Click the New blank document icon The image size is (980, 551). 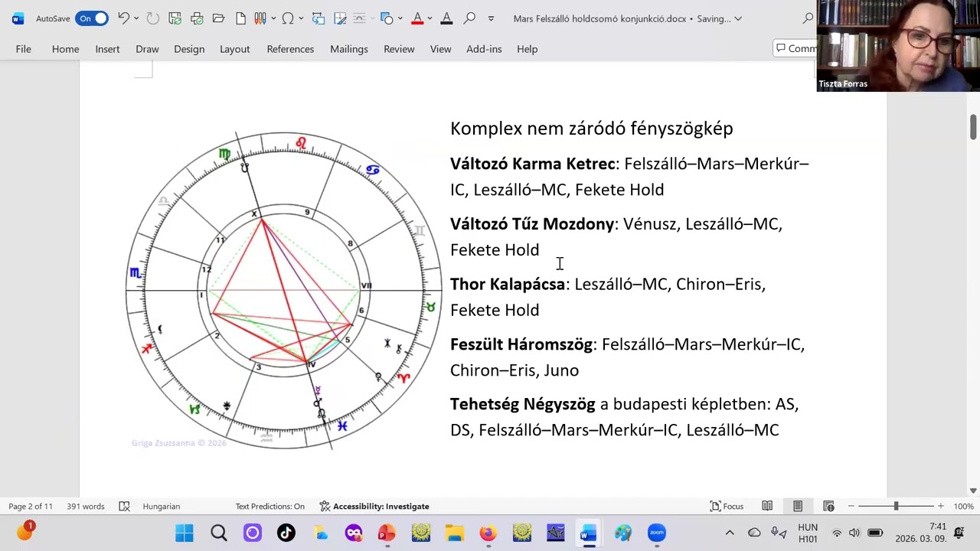[240, 18]
